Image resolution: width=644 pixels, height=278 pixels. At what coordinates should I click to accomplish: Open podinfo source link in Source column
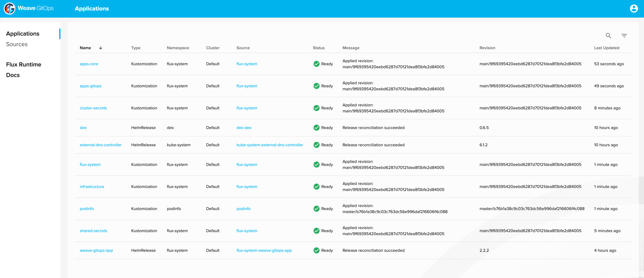point(243,209)
